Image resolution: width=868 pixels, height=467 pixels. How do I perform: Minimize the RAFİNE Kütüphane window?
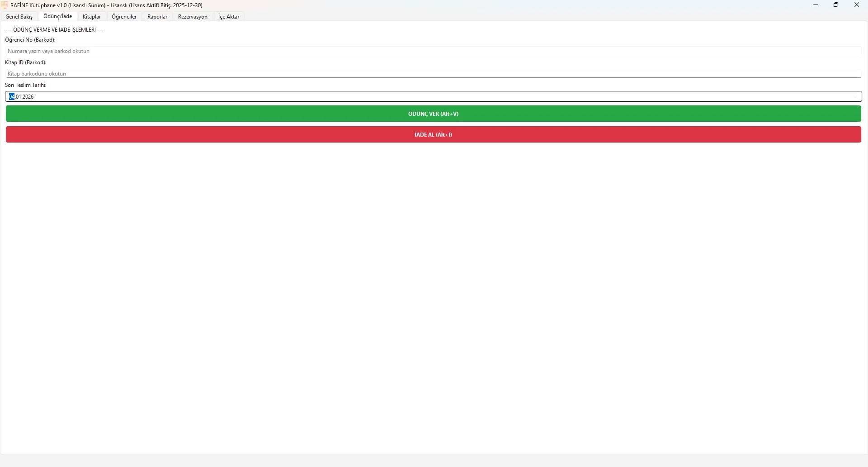pyautogui.click(x=816, y=5)
